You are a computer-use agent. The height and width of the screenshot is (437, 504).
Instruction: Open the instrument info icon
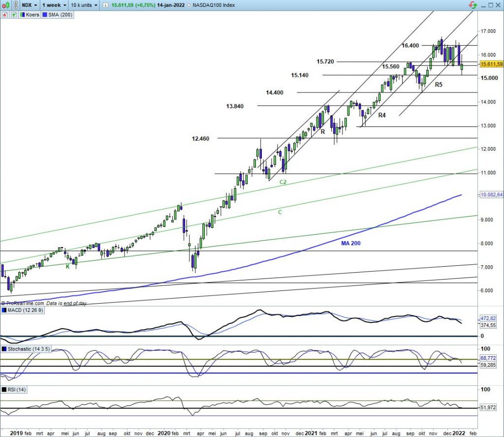[x=105, y=5]
